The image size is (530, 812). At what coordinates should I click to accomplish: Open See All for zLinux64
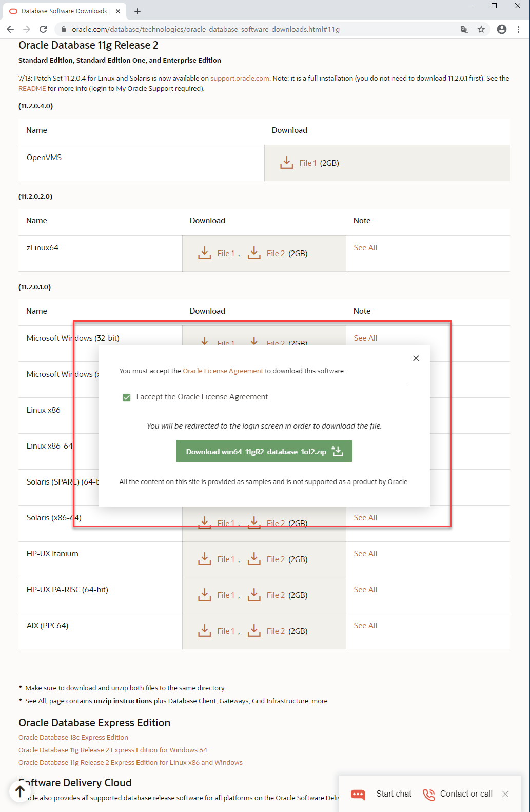tap(365, 248)
